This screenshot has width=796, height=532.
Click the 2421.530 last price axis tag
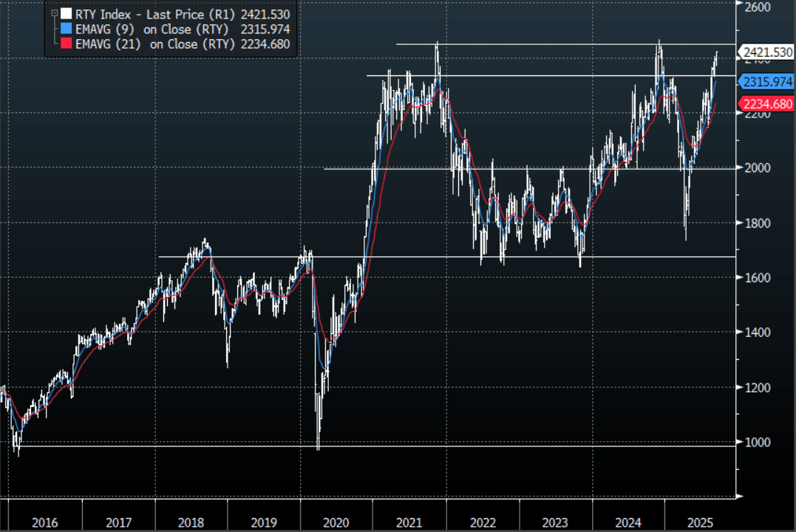(x=765, y=52)
